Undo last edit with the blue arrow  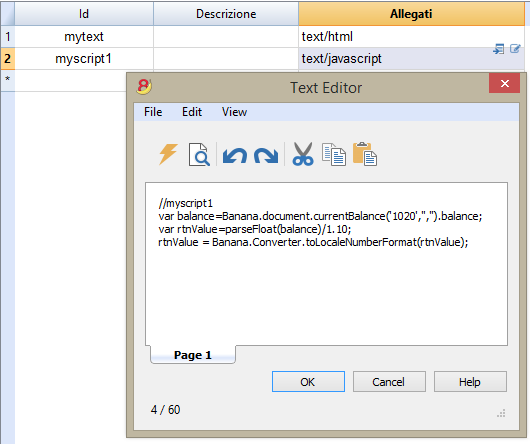click(235, 156)
